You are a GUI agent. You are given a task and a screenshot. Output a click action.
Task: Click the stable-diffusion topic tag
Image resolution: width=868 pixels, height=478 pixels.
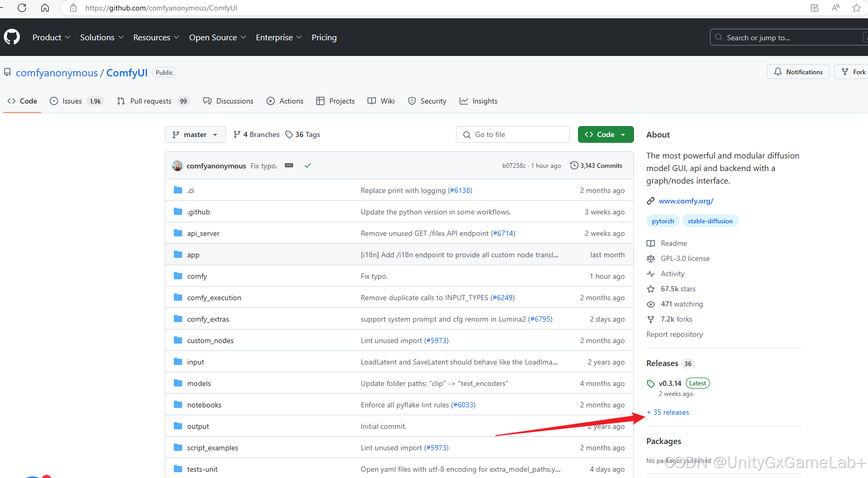tap(710, 221)
